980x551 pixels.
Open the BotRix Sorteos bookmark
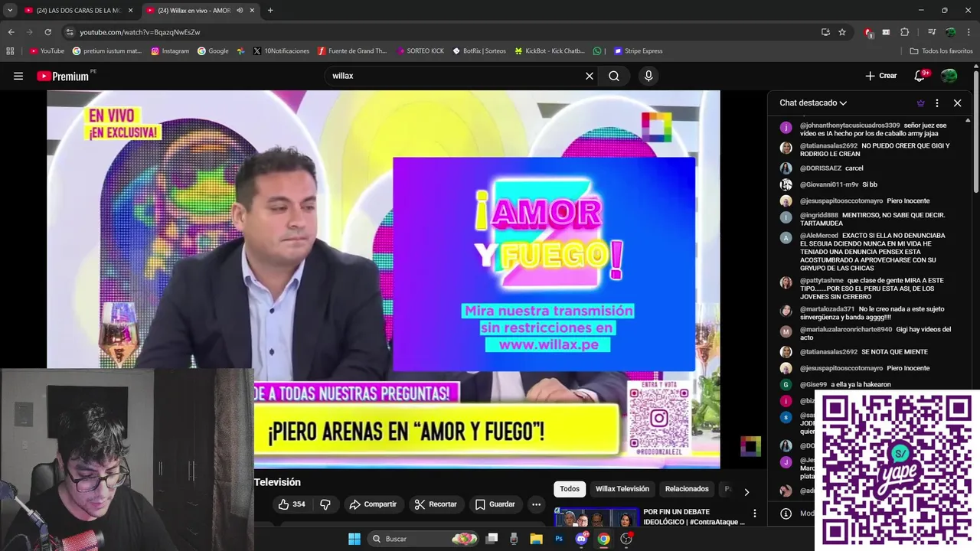click(479, 51)
